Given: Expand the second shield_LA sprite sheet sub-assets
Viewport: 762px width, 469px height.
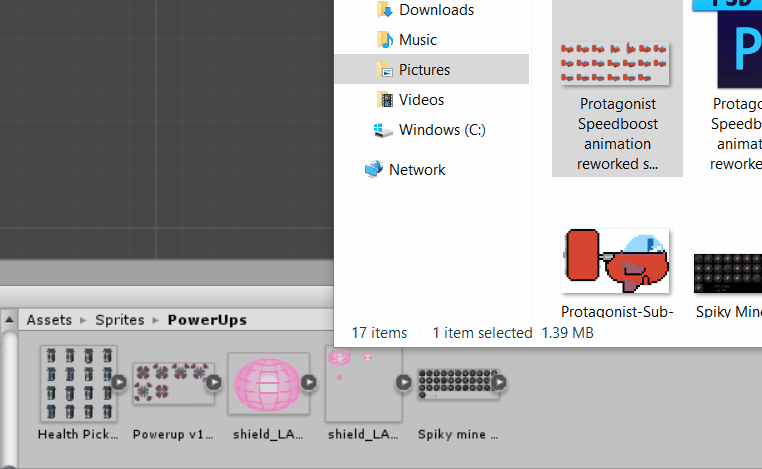Looking at the screenshot, I should click(x=403, y=382).
